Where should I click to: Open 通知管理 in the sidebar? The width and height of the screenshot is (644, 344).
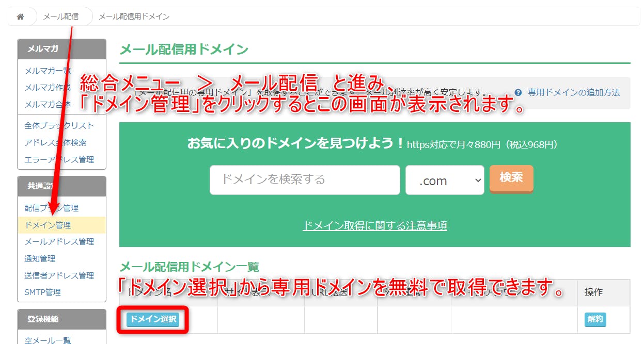pos(40,259)
